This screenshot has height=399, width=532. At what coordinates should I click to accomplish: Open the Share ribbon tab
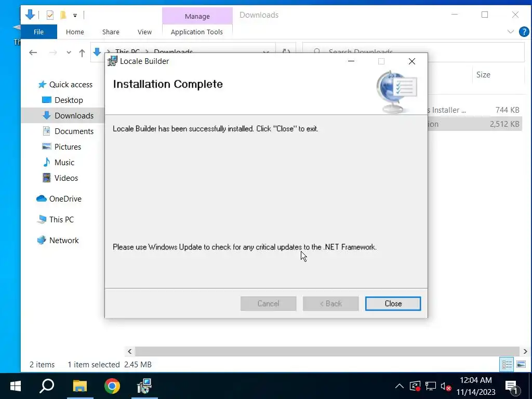pos(111,32)
